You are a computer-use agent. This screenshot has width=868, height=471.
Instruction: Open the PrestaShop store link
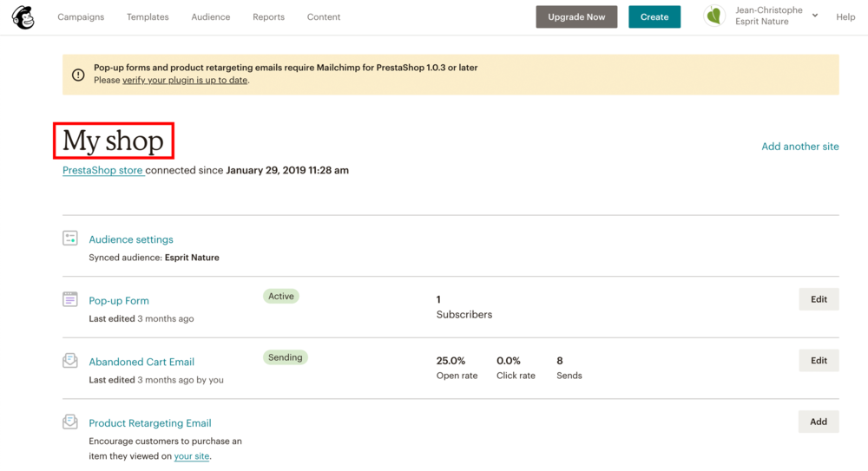(x=102, y=171)
